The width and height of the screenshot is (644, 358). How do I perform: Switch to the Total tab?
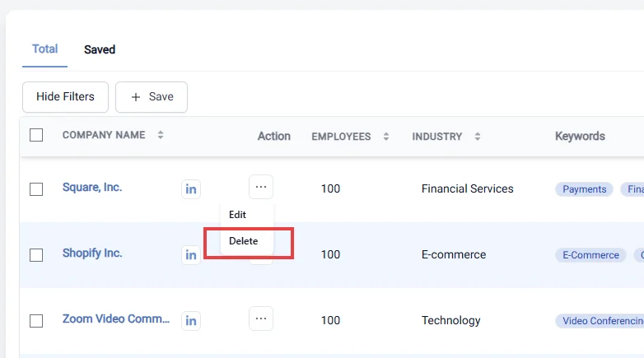(44, 49)
